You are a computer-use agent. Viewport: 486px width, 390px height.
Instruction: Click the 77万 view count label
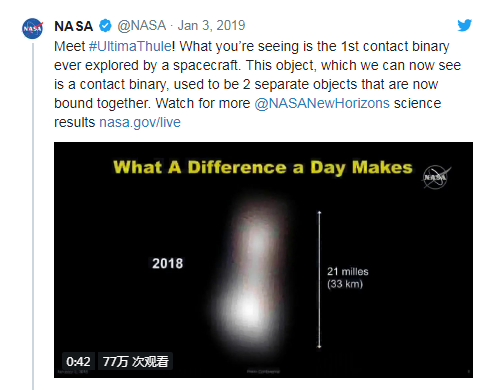click(x=135, y=361)
